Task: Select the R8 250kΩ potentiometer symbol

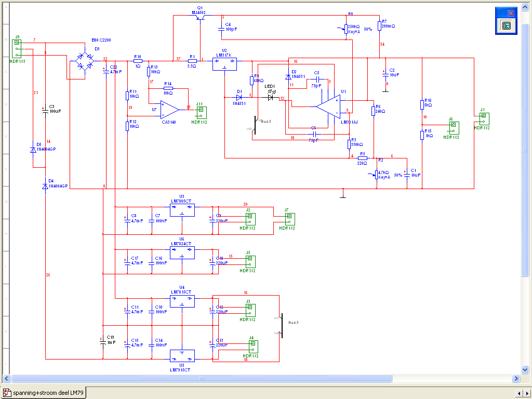Action: coord(346,29)
